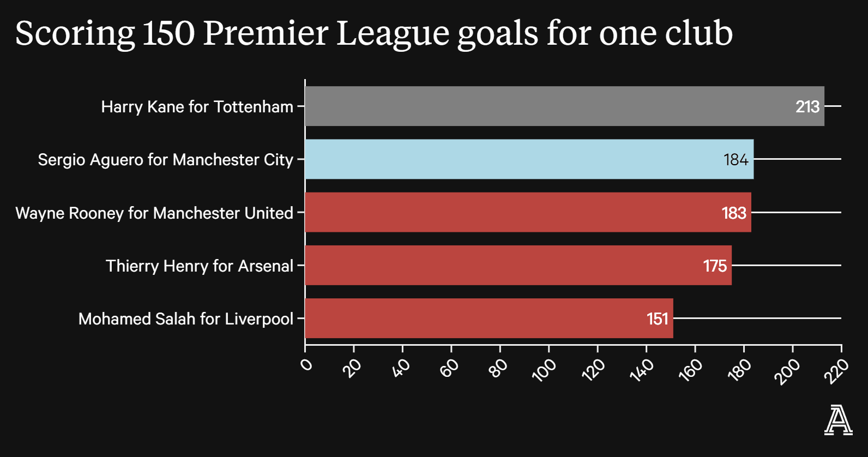Select the "Sergio Aguero for Manchester City" label
This screenshot has width=868, height=457.
(x=165, y=159)
